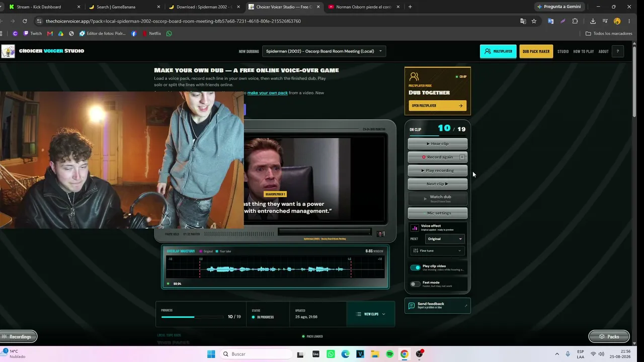Open the taskbar volume control
This screenshot has width=644, height=362.
[601, 354]
